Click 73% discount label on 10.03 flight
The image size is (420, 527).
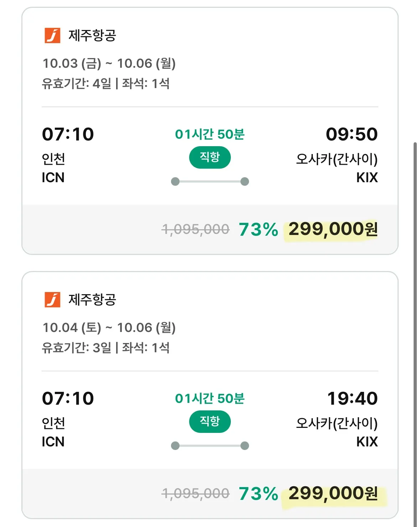point(258,229)
